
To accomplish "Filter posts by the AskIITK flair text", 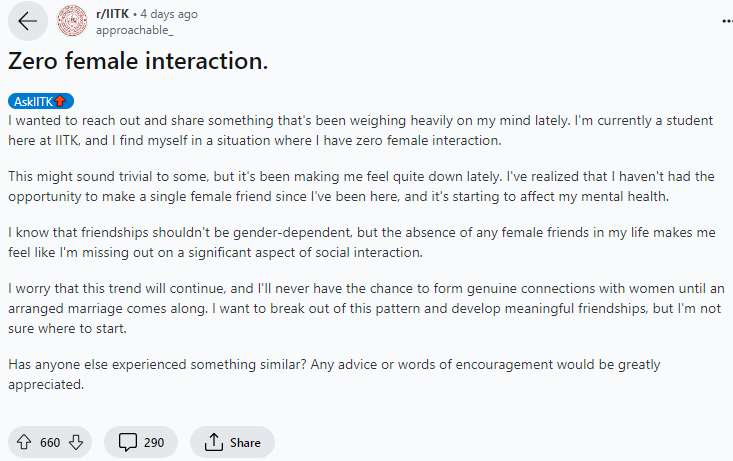I will tap(33, 101).
